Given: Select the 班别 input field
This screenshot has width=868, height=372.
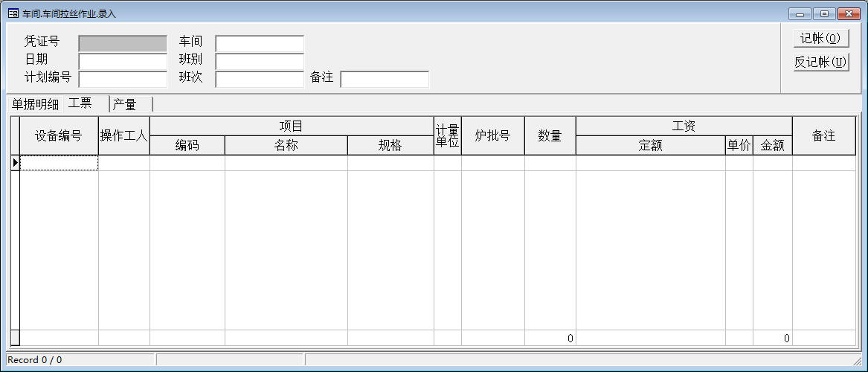Looking at the screenshot, I should (x=260, y=61).
